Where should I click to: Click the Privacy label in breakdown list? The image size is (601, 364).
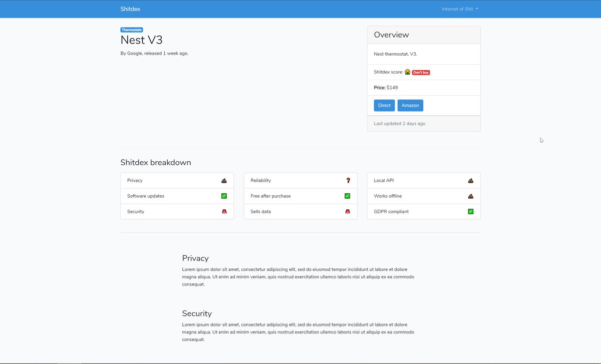[135, 180]
